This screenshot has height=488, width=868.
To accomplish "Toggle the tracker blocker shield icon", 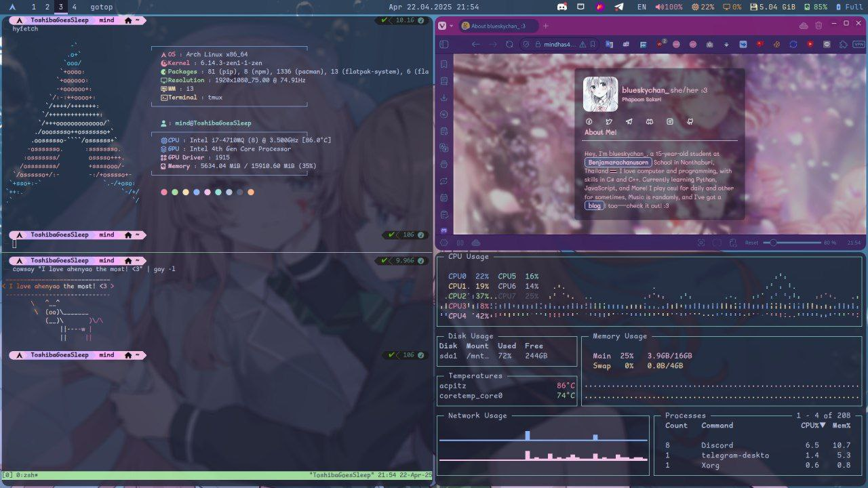I will coord(526,44).
